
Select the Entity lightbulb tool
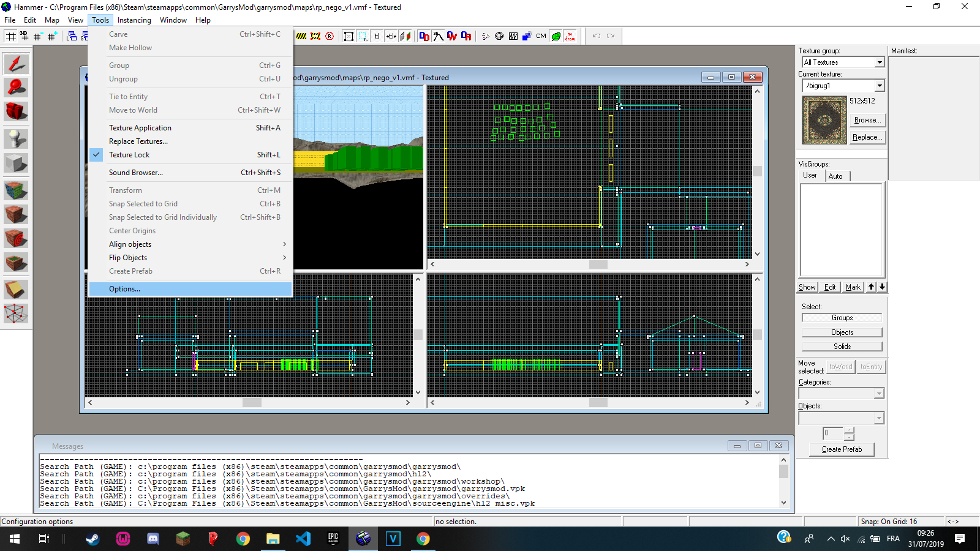click(x=16, y=139)
